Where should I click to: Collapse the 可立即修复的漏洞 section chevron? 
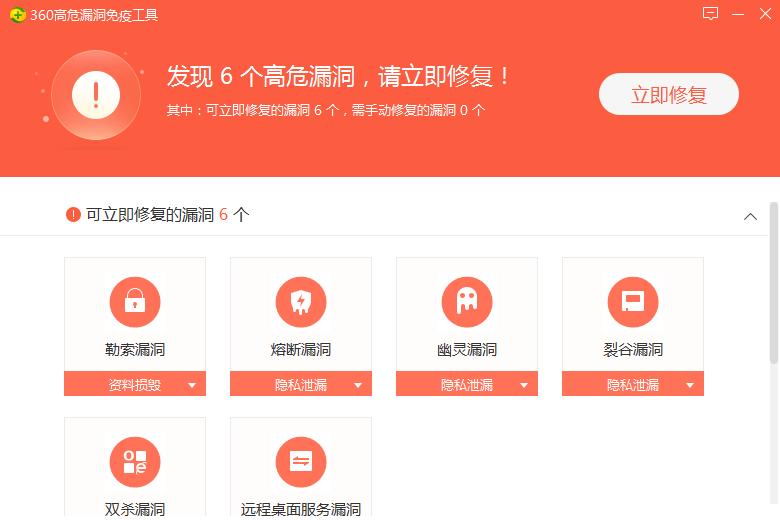click(x=750, y=216)
